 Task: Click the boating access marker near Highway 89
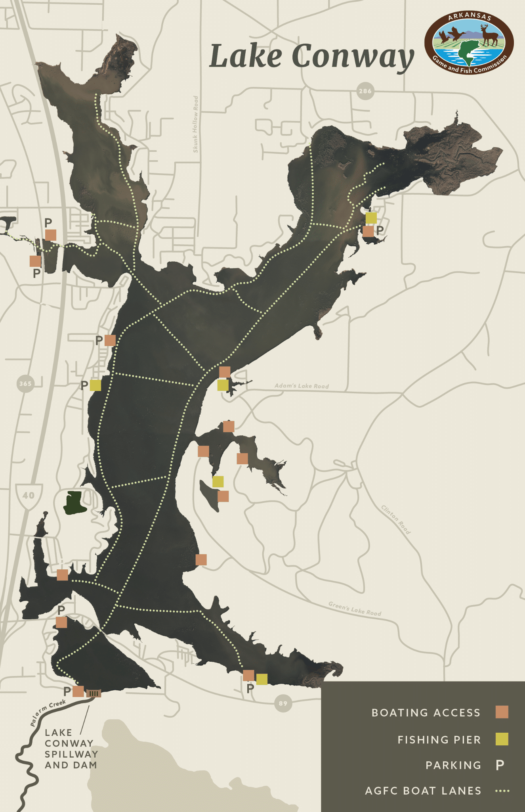248,675
